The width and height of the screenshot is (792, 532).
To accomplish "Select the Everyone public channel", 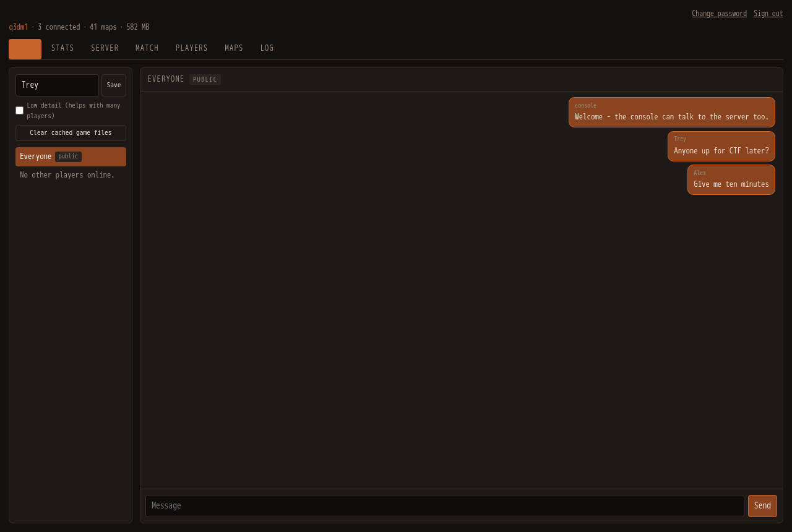I will pos(71,157).
